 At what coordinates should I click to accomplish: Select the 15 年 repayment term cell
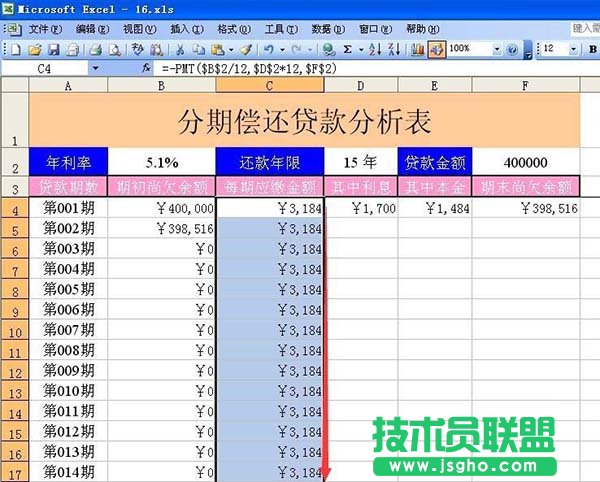pyautogui.click(x=360, y=162)
